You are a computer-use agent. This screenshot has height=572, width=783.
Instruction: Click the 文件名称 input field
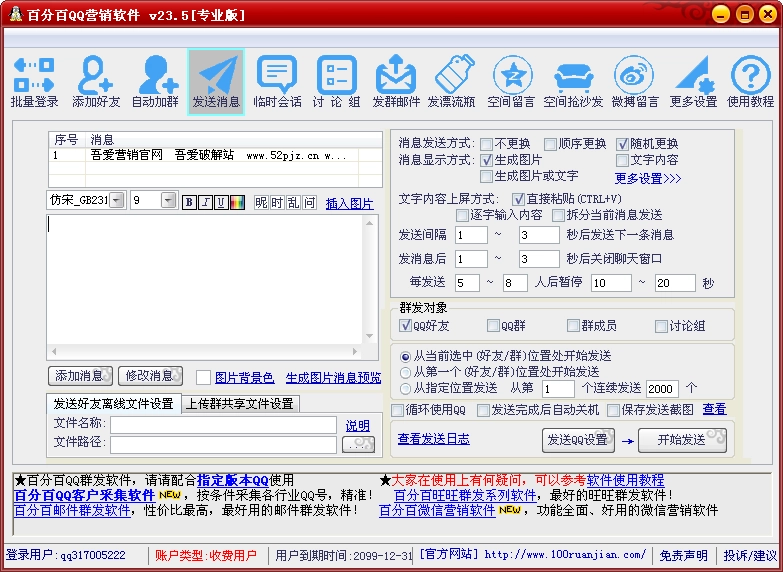point(223,425)
